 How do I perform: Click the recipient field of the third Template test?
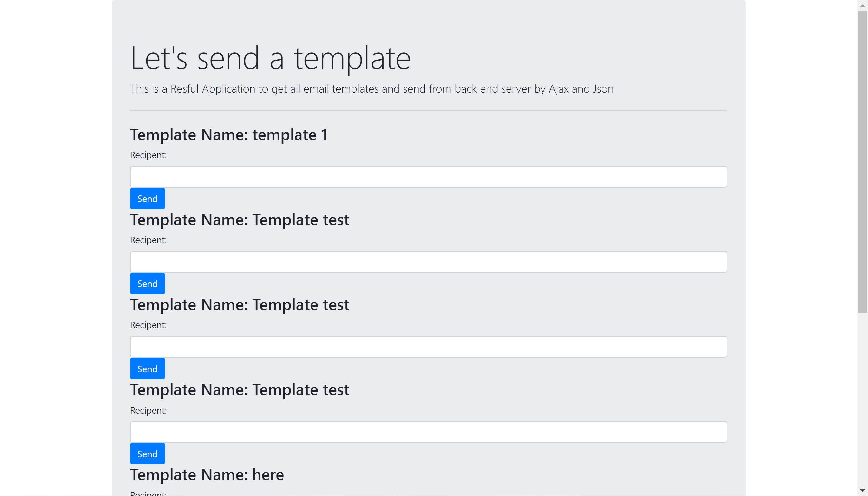428,432
